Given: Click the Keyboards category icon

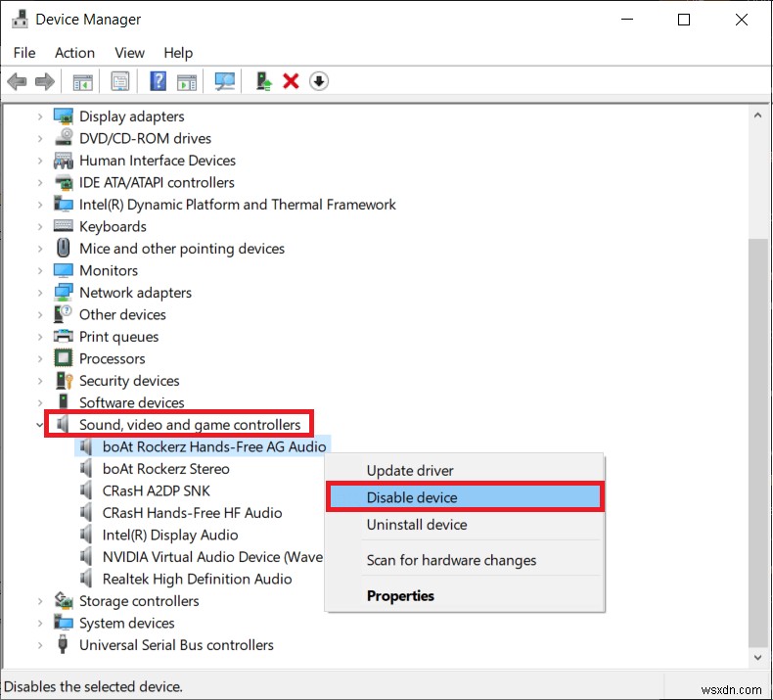Looking at the screenshot, I should pos(63,226).
